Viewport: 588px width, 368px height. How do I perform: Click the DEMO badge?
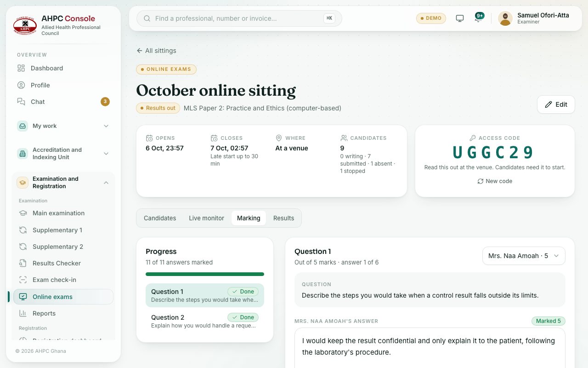coord(431,18)
